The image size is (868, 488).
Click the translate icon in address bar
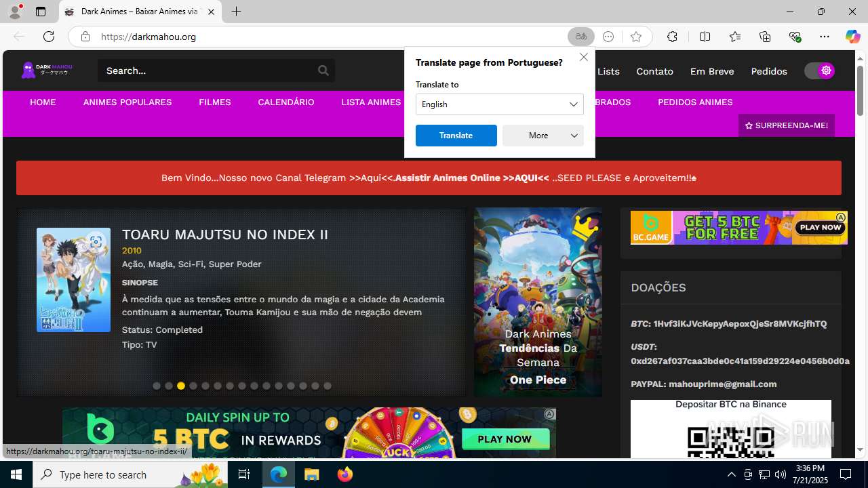pyautogui.click(x=581, y=37)
